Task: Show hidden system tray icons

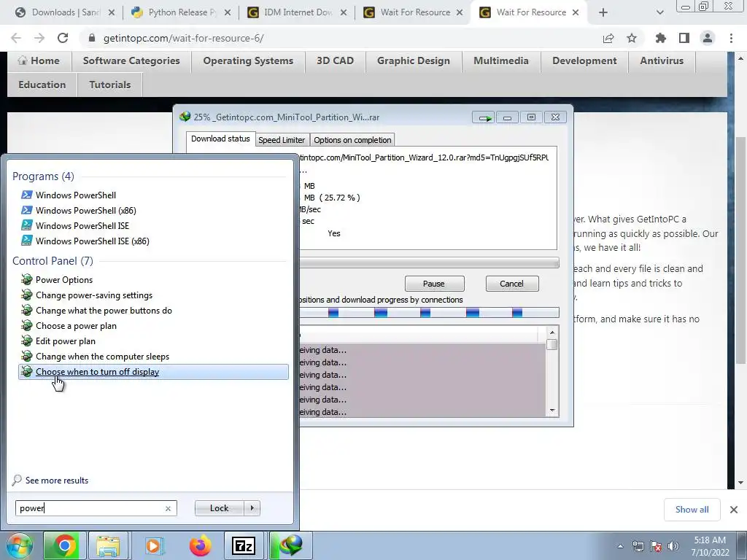Action: 620,546
